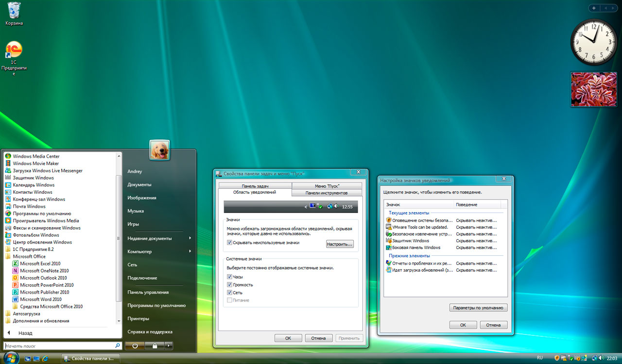The height and width of the screenshot is (364, 622).
Task: Click the volume icon in system tray
Action: tap(602, 358)
